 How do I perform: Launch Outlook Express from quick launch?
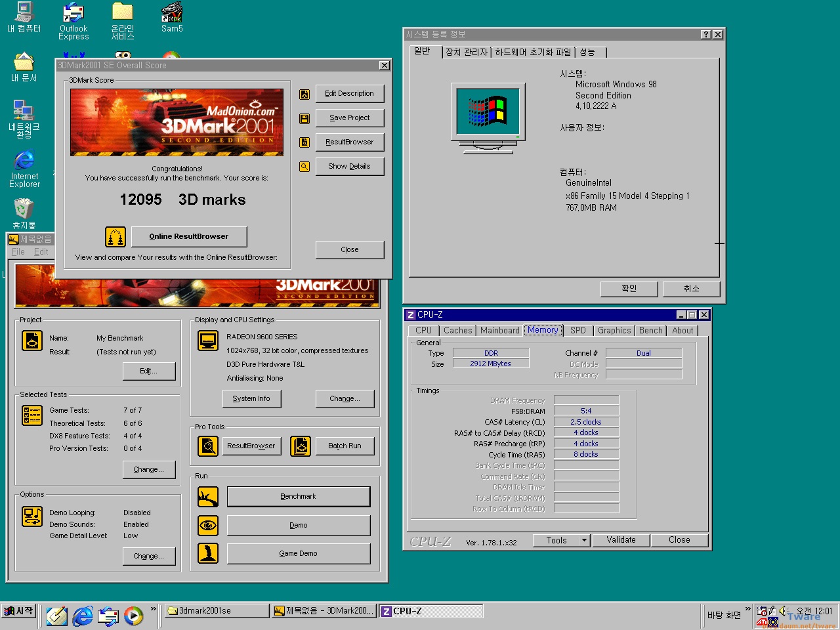(x=108, y=616)
